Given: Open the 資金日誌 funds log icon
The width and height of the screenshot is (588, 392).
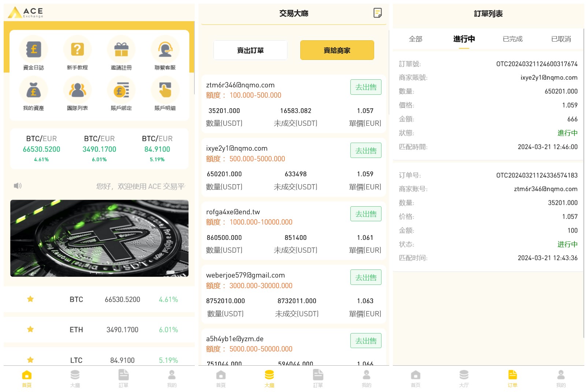Looking at the screenshot, I should coord(33,49).
